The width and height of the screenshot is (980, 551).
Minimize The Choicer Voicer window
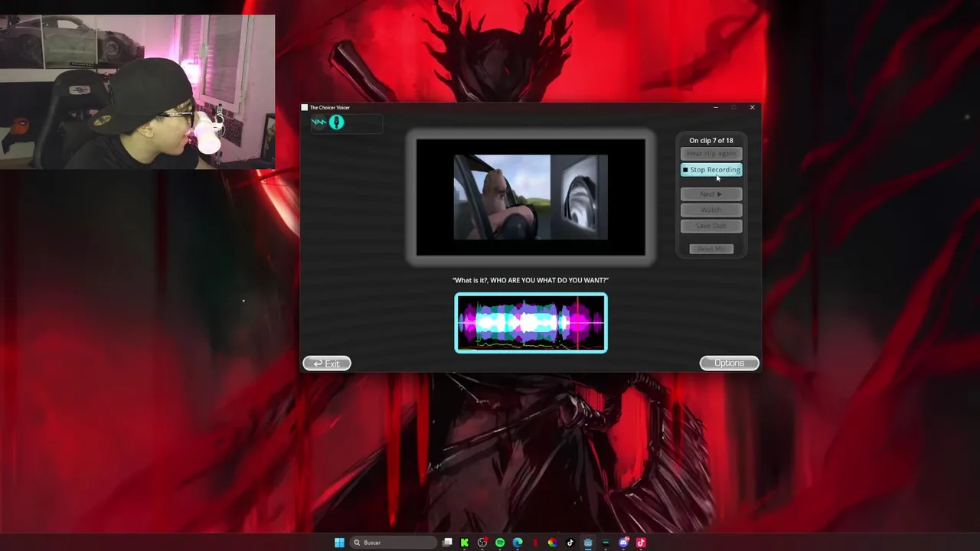716,107
